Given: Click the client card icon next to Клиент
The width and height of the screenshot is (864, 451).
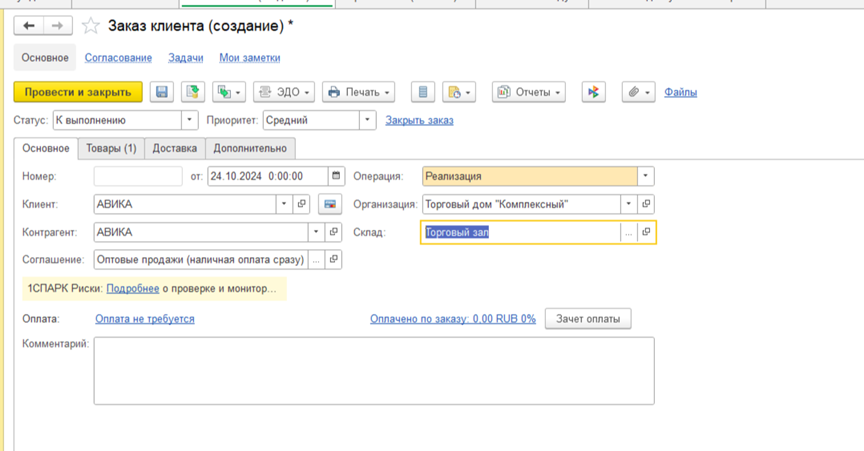Looking at the screenshot, I should click(330, 204).
